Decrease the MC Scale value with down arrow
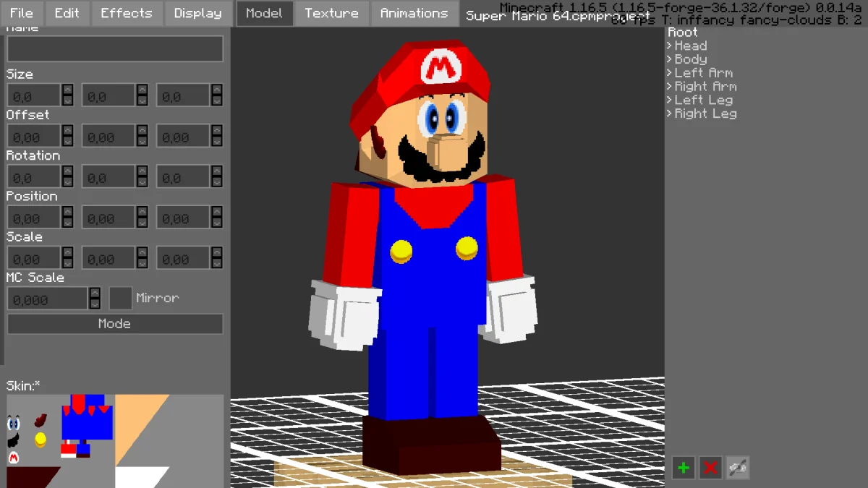Image resolution: width=868 pixels, height=488 pixels. 95,304
